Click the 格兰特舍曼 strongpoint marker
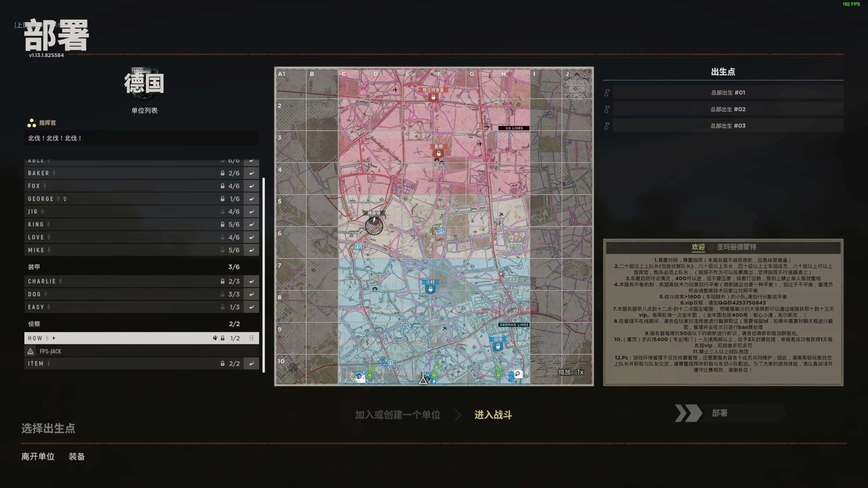Image resolution: width=868 pixels, height=488 pixels. click(433, 97)
